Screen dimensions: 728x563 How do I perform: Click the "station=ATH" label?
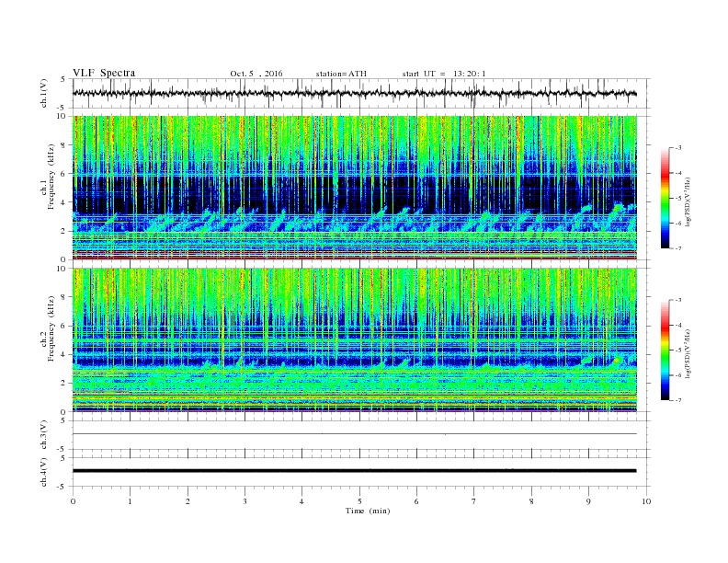(341, 74)
